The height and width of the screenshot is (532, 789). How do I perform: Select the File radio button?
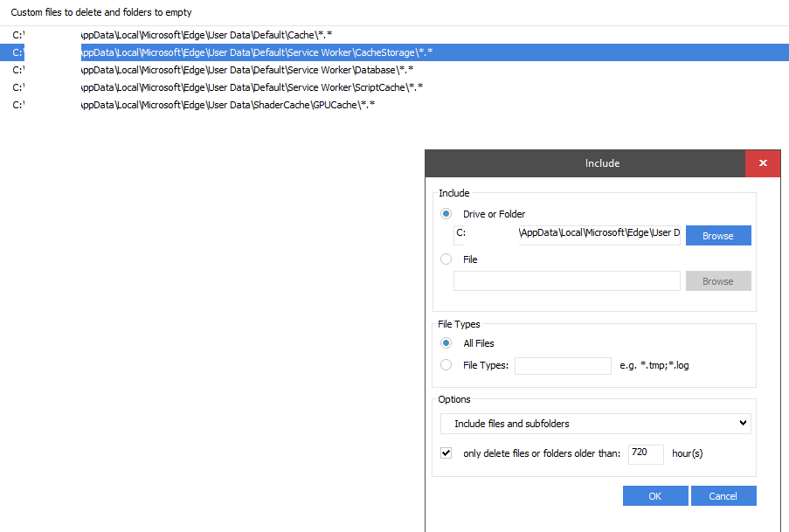446,259
